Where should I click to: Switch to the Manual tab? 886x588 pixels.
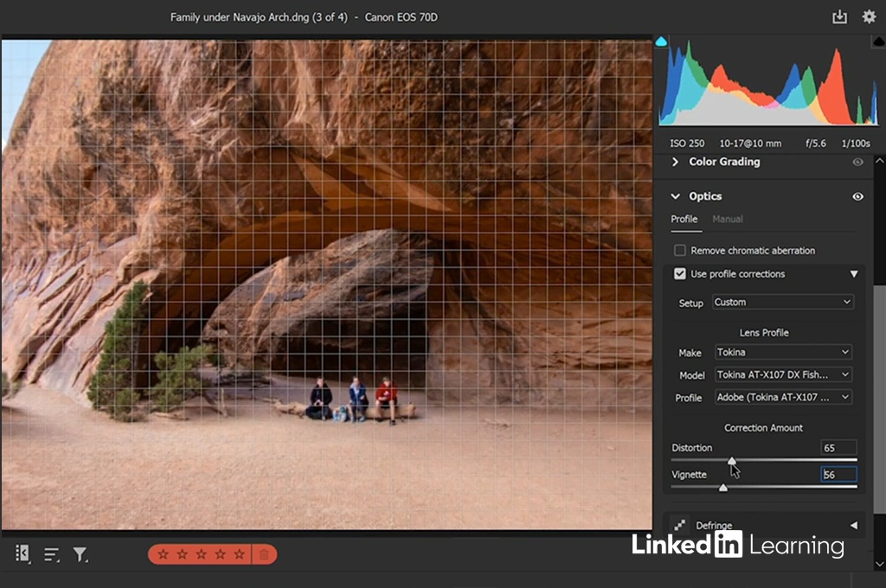point(727,220)
